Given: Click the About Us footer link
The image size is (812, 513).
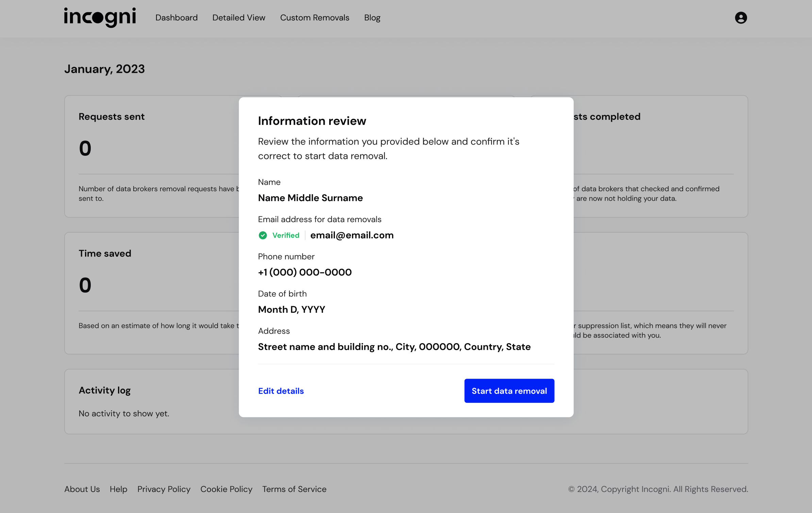Looking at the screenshot, I should point(82,489).
